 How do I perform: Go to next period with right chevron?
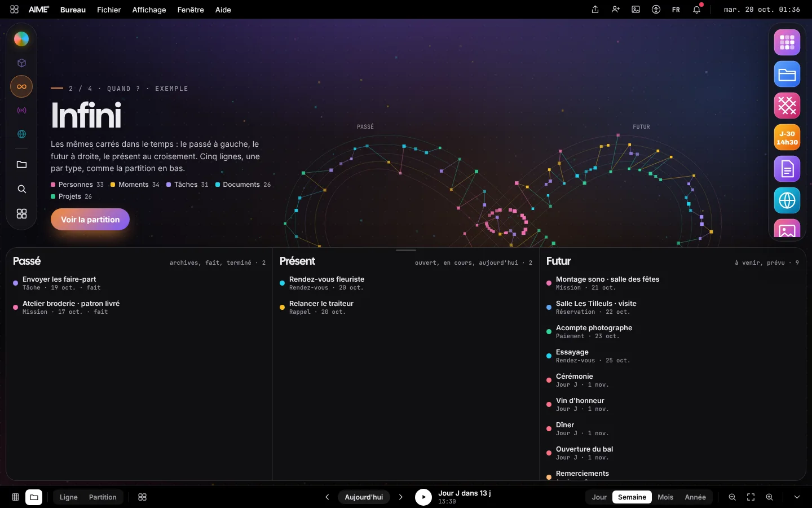(x=401, y=497)
